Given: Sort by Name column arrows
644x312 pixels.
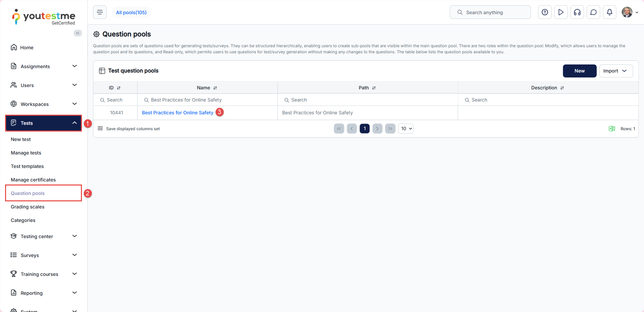Looking at the screenshot, I should (x=215, y=88).
